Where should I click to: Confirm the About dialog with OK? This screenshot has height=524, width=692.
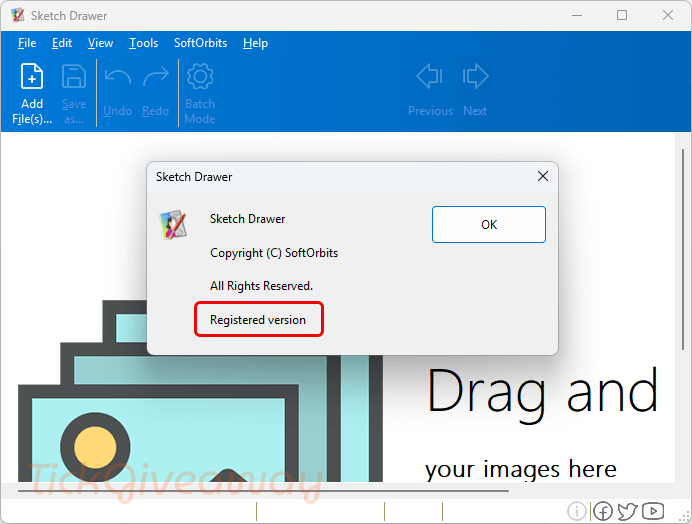pos(489,224)
